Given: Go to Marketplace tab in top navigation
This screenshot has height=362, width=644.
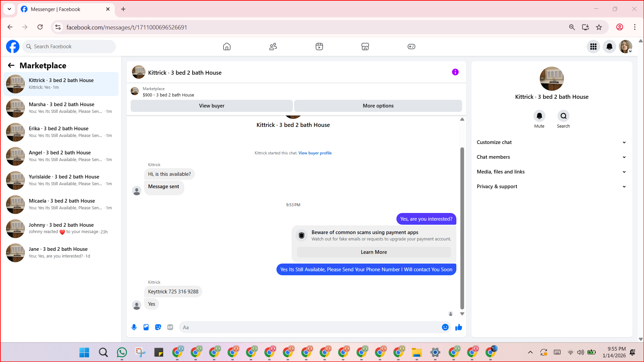Looking at the screenshot, I should click(365, 47).
